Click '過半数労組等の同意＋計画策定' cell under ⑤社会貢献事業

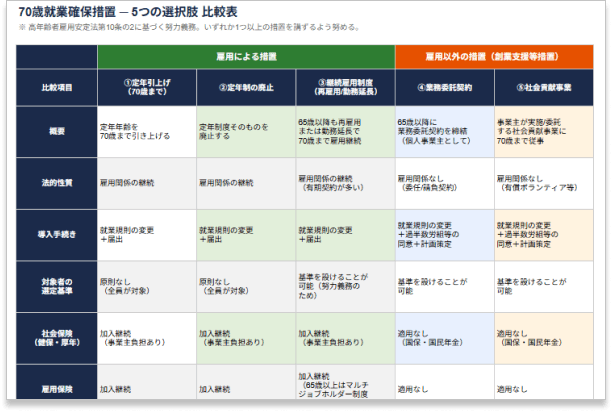point(544,235)
